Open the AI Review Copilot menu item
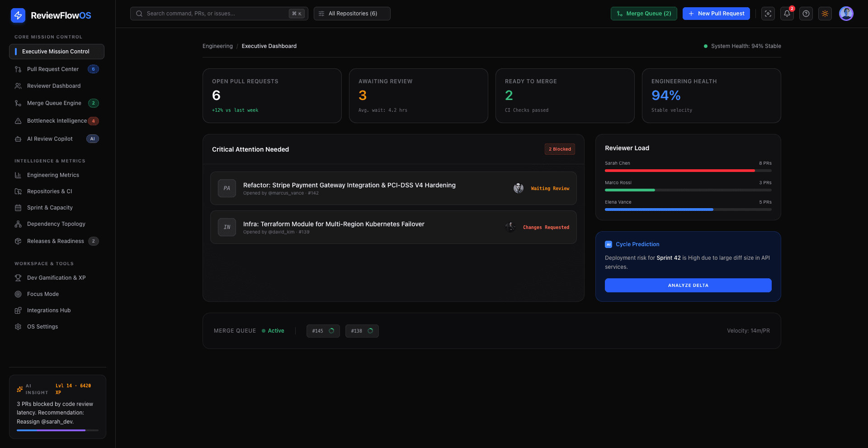868x448 pixels. pyautogui.click(x=57, y=139)
